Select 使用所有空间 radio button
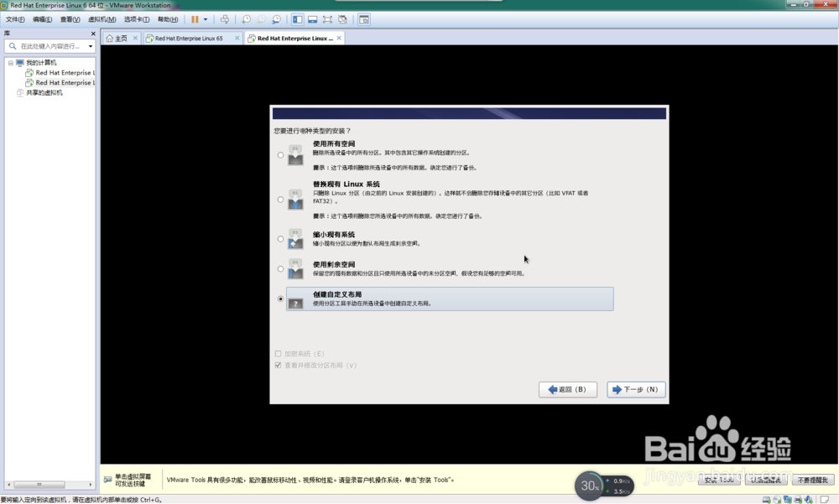The height and width of the screenshot is (504, 839). [x=280, y=155]
